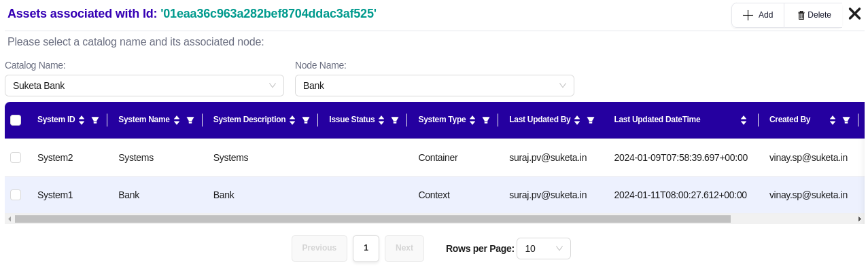The height and width of the screenshot is (275, 868).
Task: Go to page 1 in pagination
Action: [x=366, y=248]
